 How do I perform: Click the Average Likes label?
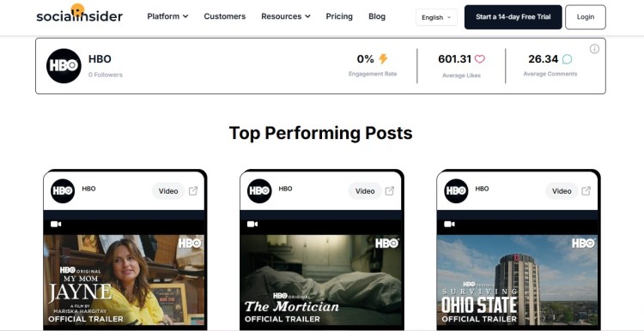click(x=461, y=75)
